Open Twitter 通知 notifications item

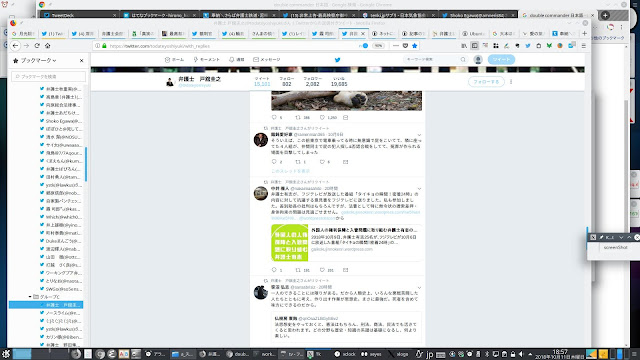pyautogui.click(x=237, y=60)
